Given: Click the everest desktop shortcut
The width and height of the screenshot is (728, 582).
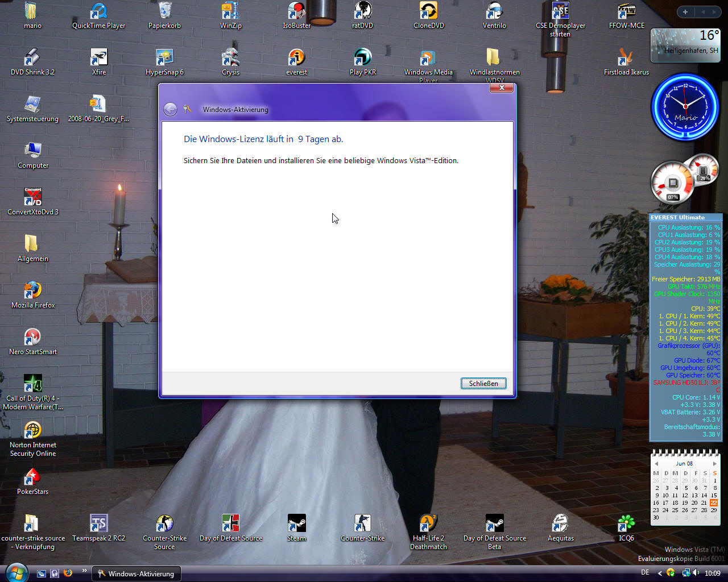Looking at the screenshot, I should [297, 62].
